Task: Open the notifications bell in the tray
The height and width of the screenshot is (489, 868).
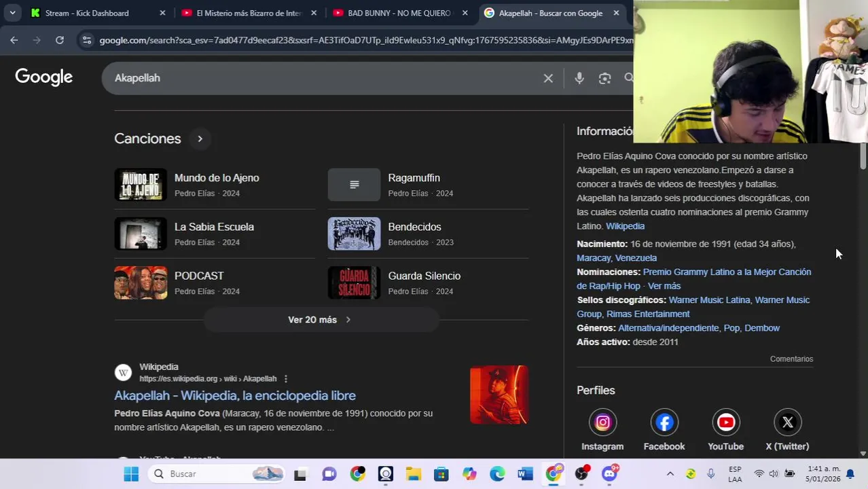Action: tap(850, 474)
